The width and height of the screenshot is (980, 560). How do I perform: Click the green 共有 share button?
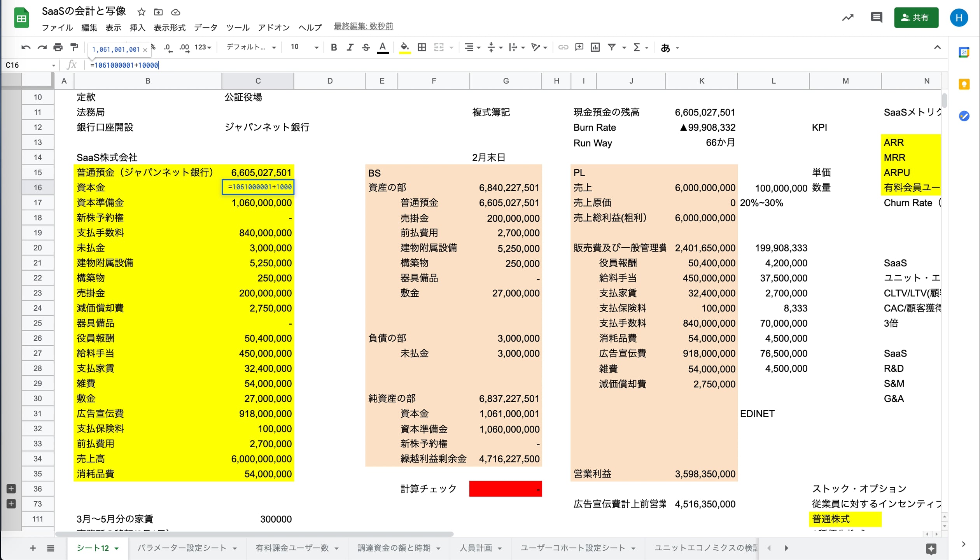tap(916, 17)
